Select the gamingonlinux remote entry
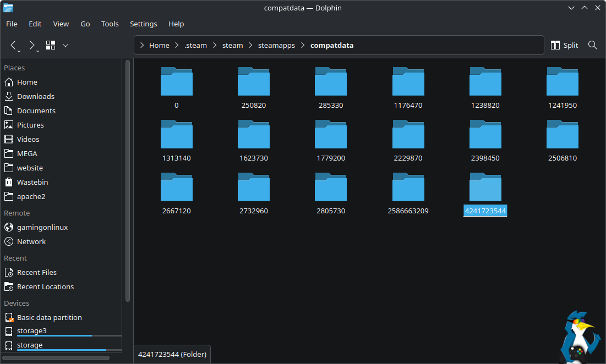The height and width of the screenshot is (364, 606). point(42,227)
